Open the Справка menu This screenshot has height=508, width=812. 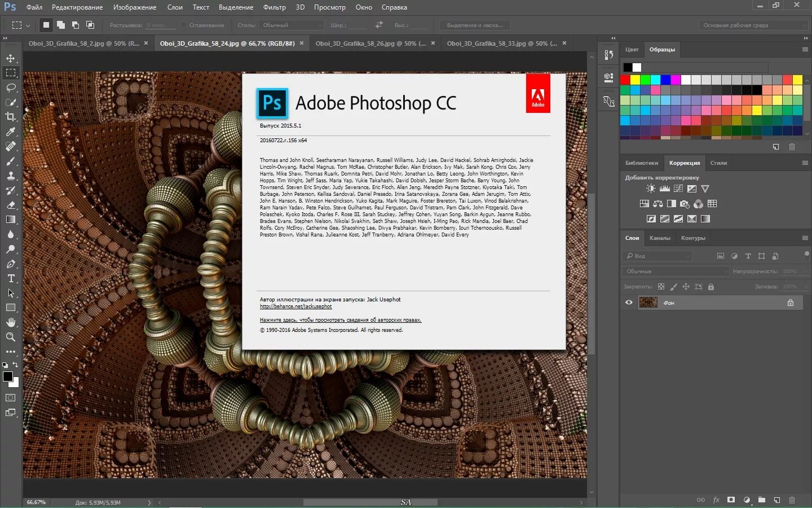tap(394, 7)
